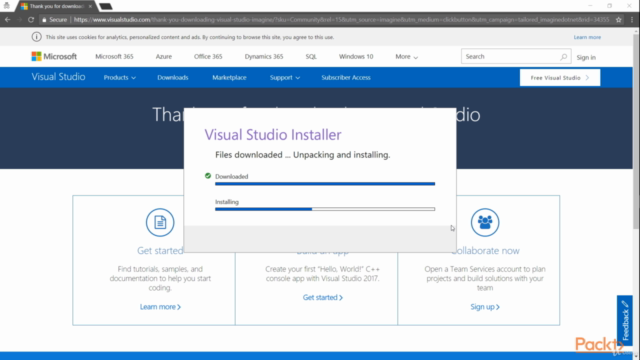The height and width of the screenshot is (360, 640).
Task: Close the 'Thank you for downloading' tab
Action: 90,6
